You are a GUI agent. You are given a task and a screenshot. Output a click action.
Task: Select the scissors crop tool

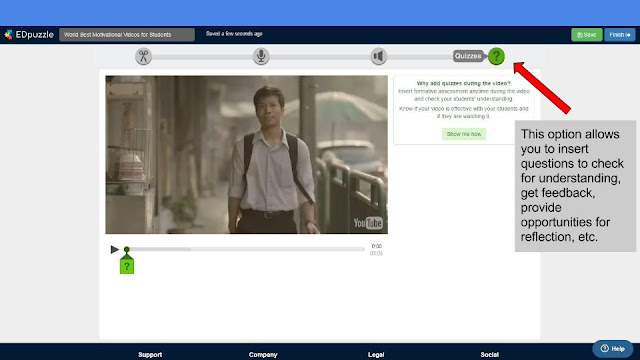point(143,56)
